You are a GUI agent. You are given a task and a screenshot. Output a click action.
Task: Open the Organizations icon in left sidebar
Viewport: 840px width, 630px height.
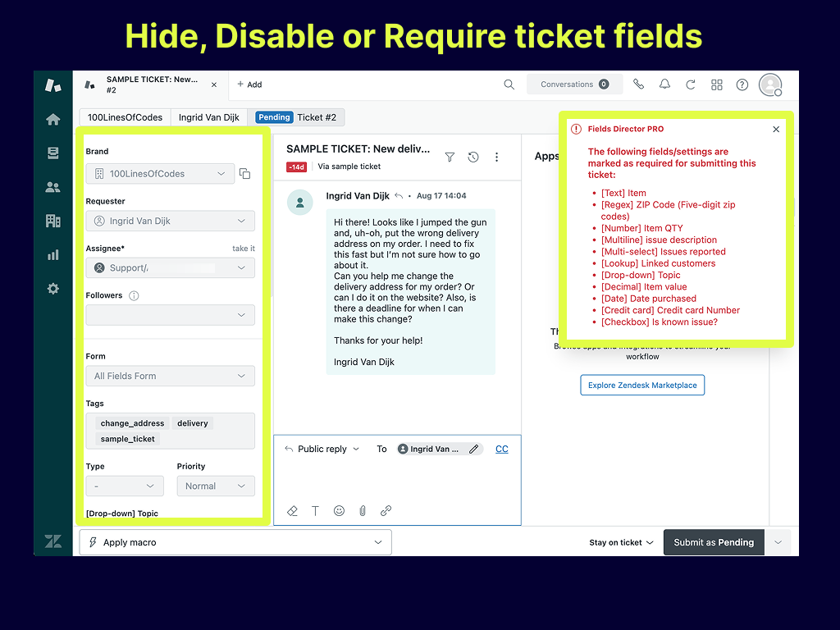[x=52, y=221]
